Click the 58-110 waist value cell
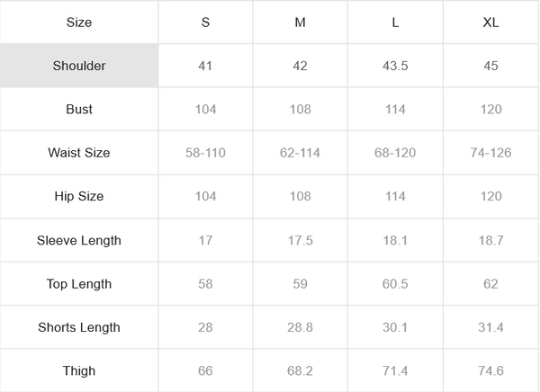Image resolution: width=540 pixels, height=392 pixels. pyautogui.click(x=206, y=153)
